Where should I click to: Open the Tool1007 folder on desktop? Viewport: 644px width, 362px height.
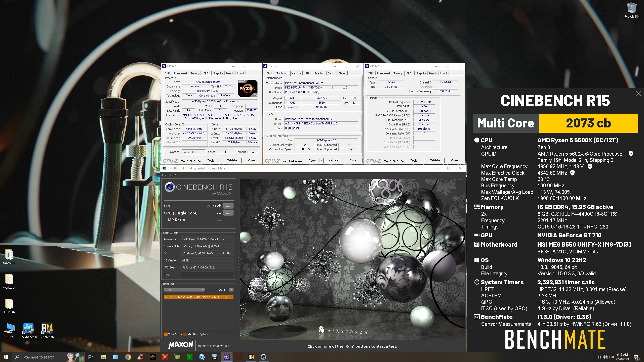tap(9, 306)
